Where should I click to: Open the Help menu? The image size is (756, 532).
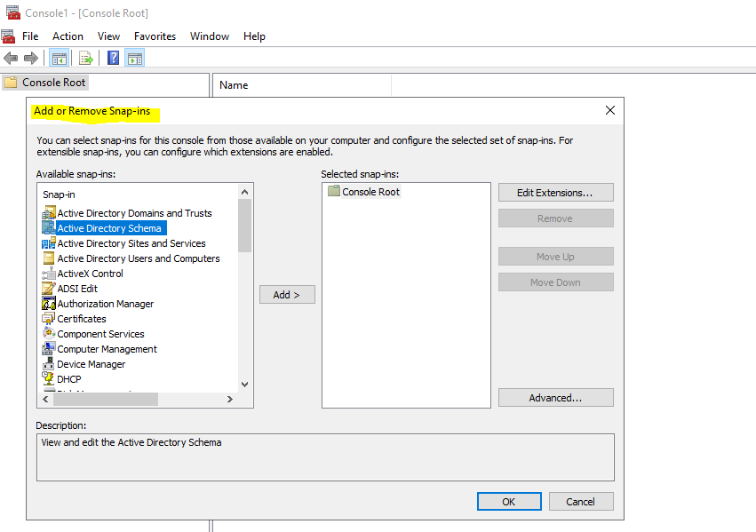coord(254,36)
